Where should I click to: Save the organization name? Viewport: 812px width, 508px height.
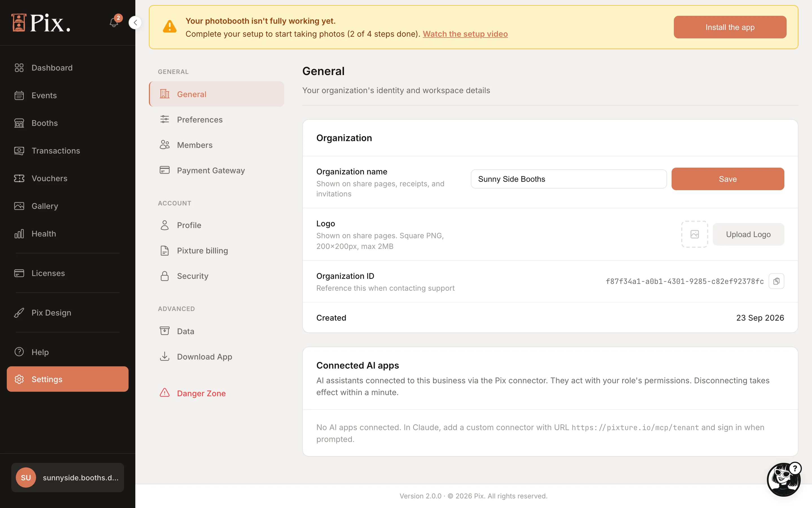coord(728,179)
